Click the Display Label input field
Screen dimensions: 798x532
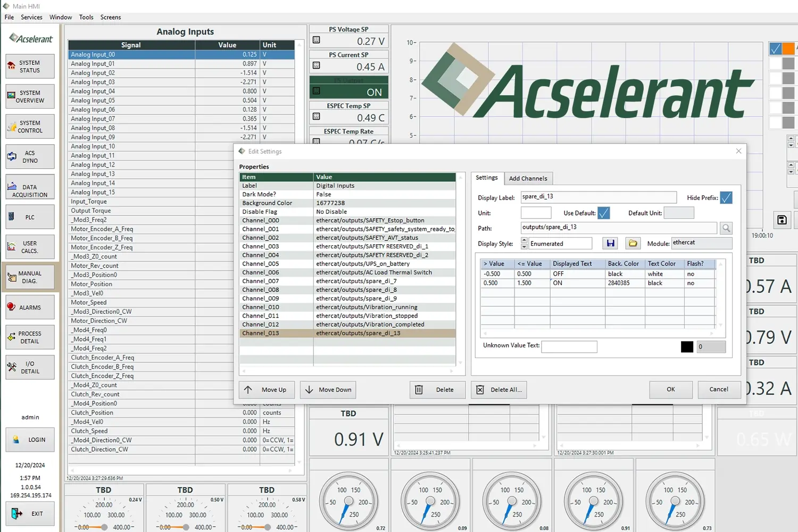(598, 197)
